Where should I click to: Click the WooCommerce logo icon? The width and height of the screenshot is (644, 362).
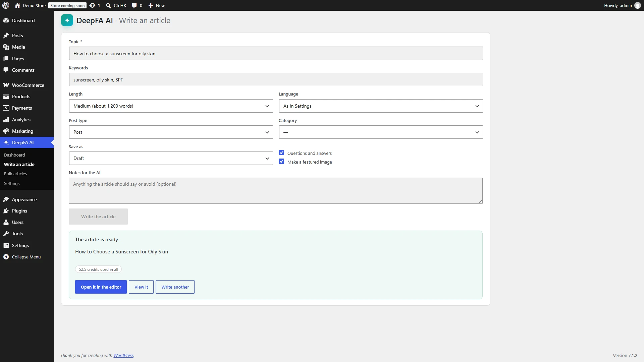click(6, 85)
